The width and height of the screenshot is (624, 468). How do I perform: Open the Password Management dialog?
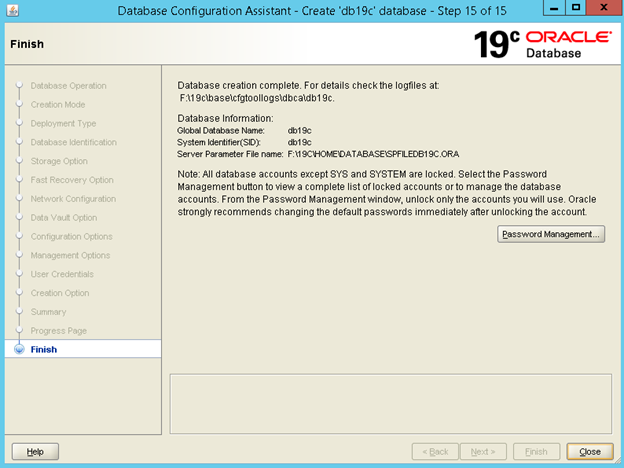(x=551, y=234)
